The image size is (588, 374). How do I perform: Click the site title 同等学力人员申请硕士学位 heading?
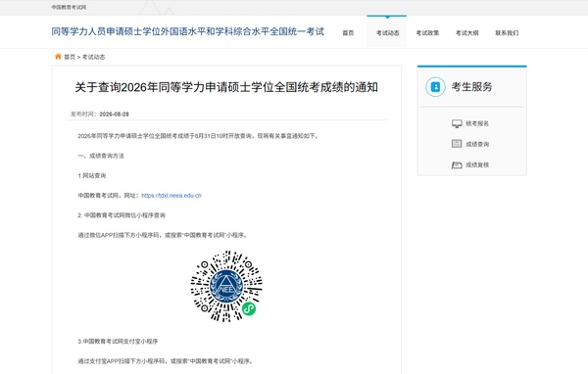[x=187, y=31]
